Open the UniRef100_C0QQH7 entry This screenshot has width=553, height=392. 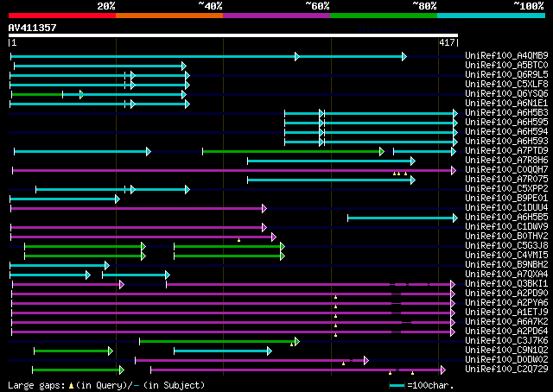506,169
